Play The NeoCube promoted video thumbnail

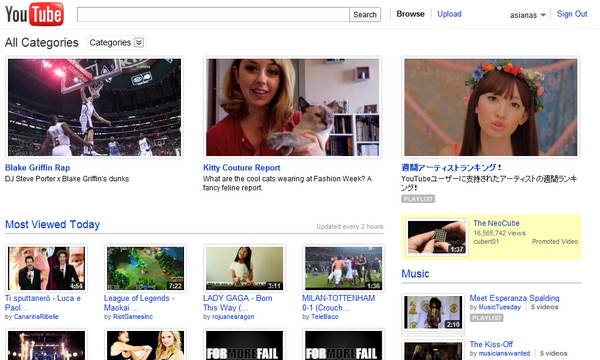[437, 237]
